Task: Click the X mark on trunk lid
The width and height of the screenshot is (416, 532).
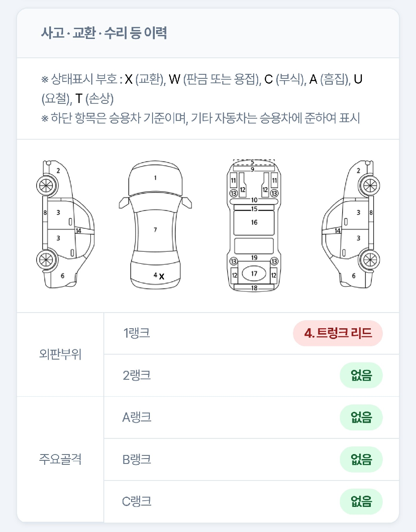Action: coord(162,276)
